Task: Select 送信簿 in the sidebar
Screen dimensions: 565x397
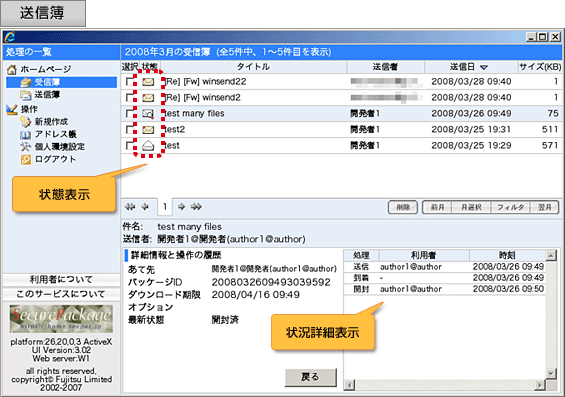Action: click(x=47, y=95)
